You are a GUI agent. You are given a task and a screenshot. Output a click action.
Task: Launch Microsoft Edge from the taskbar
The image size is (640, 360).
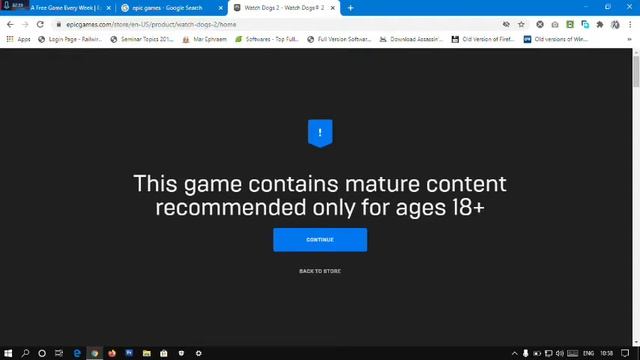click(x=77, y=353)
